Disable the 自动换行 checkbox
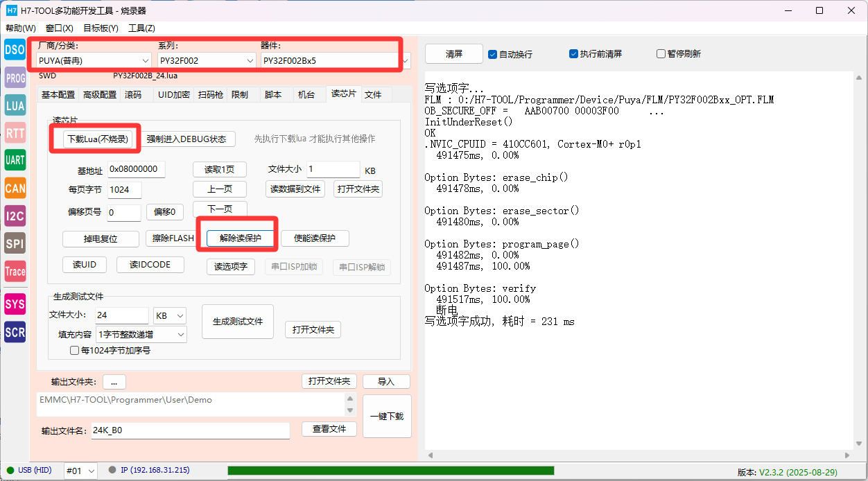 coord(493,54)
